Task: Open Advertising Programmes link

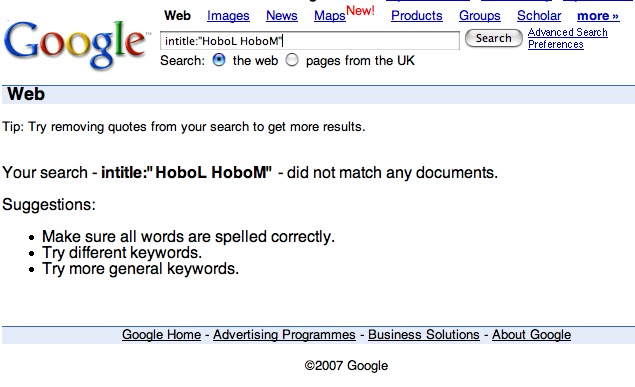Action: (x=284, y=335)
